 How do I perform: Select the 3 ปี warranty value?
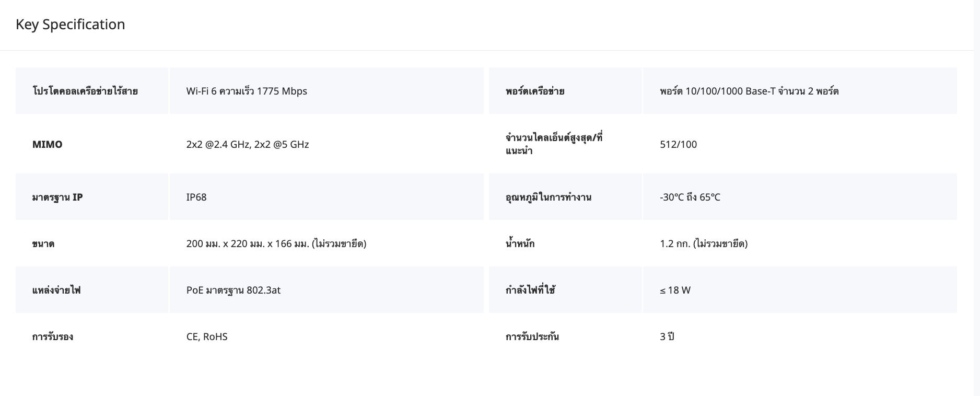tap(667, 336)
